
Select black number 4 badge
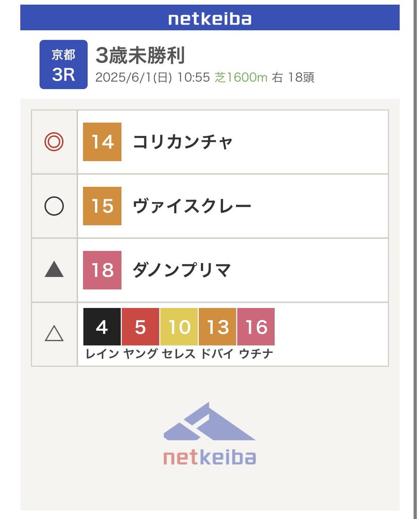coord(102,327)
